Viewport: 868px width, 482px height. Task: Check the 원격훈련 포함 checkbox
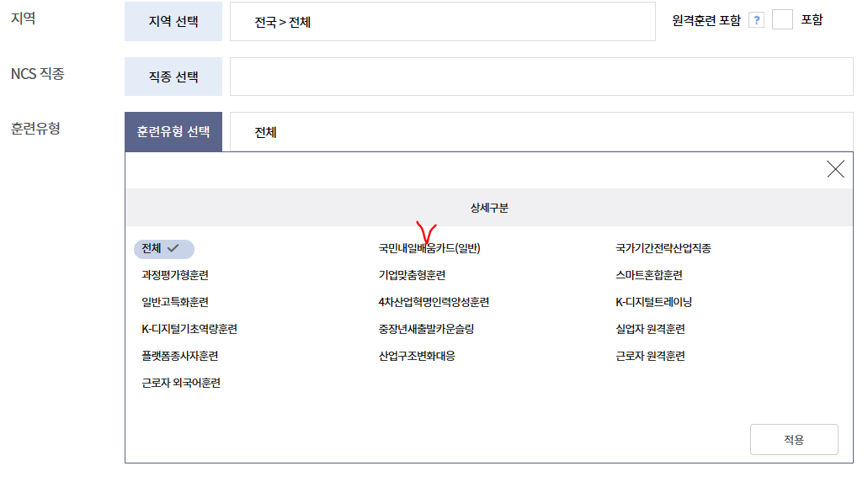(x=782, y=20)
